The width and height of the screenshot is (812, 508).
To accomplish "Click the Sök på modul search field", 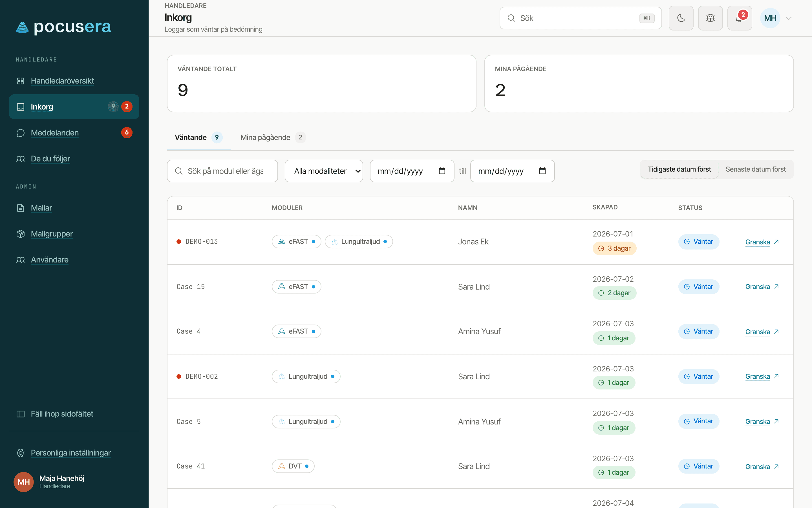I will pyautogui.click(x=222, y=171).
